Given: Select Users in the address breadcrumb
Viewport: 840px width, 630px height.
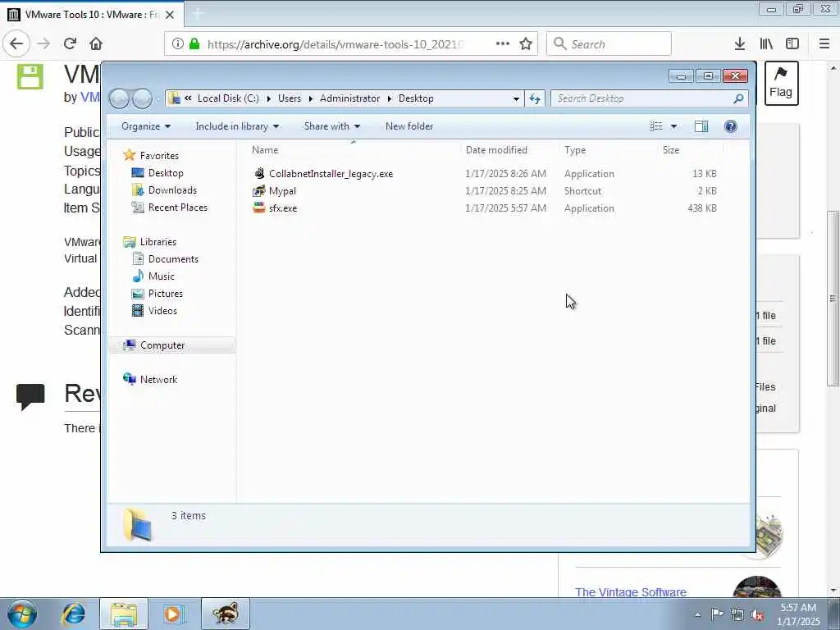Looking at the screenshot, I should coord(290,98).
